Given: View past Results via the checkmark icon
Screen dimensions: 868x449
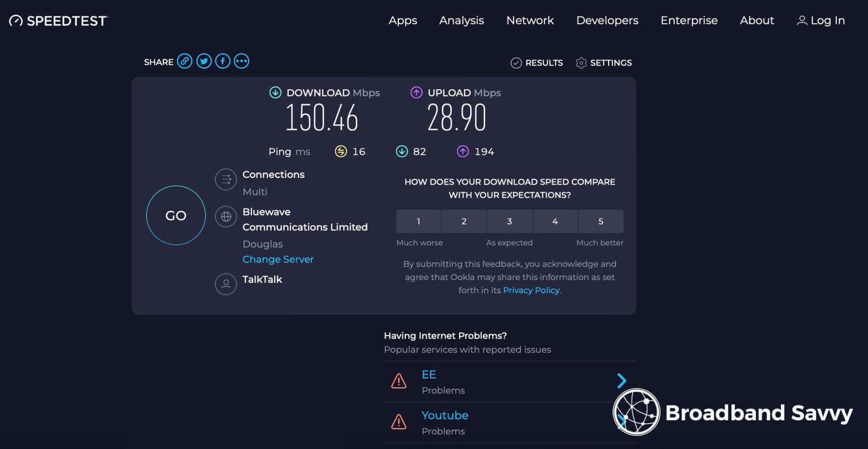Looking at the screenshot, I should coord(516,63).
